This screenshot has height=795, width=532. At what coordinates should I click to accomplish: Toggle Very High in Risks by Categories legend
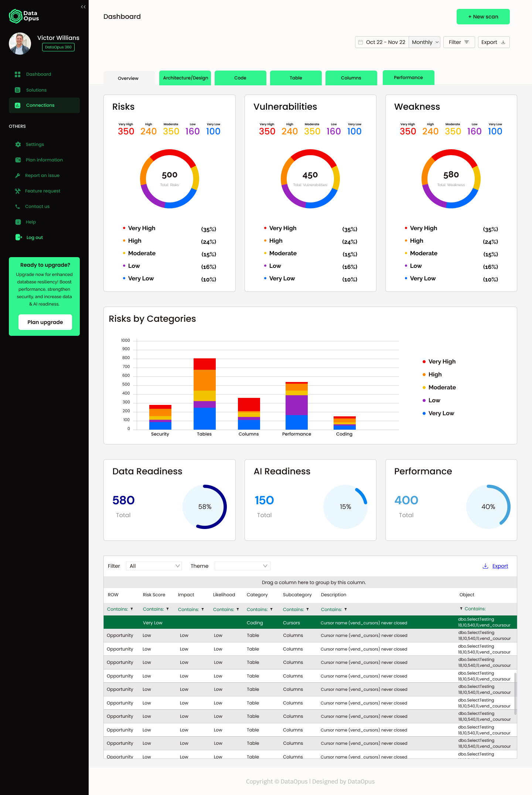click(x=439, y=362)
